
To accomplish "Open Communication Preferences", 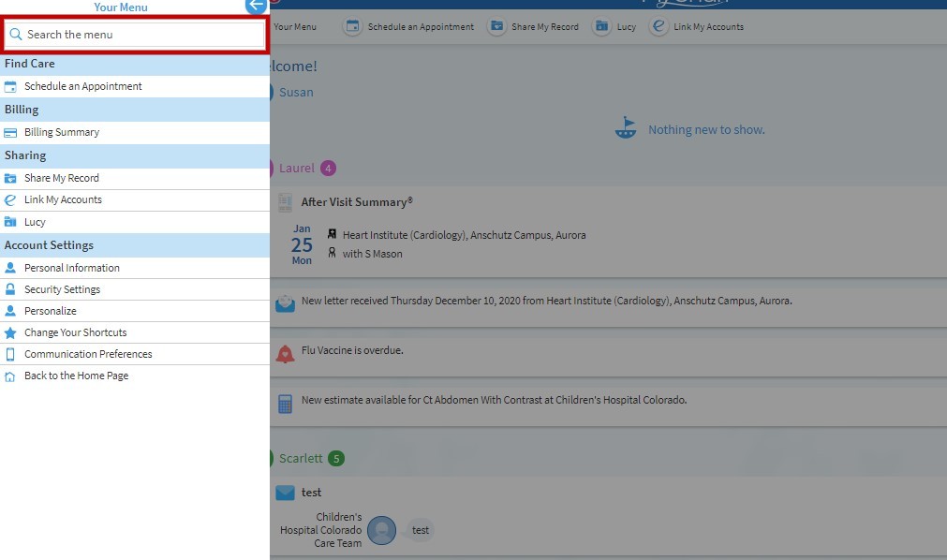I will coord(88,354).
